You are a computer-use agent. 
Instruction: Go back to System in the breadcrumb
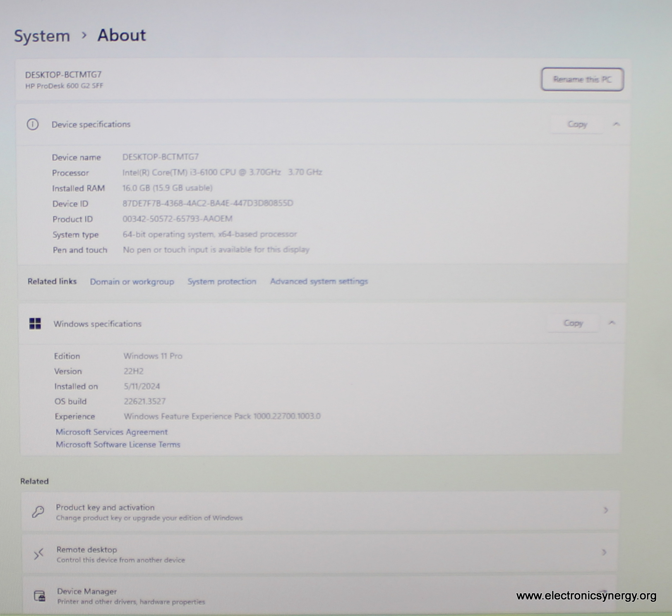42,36
